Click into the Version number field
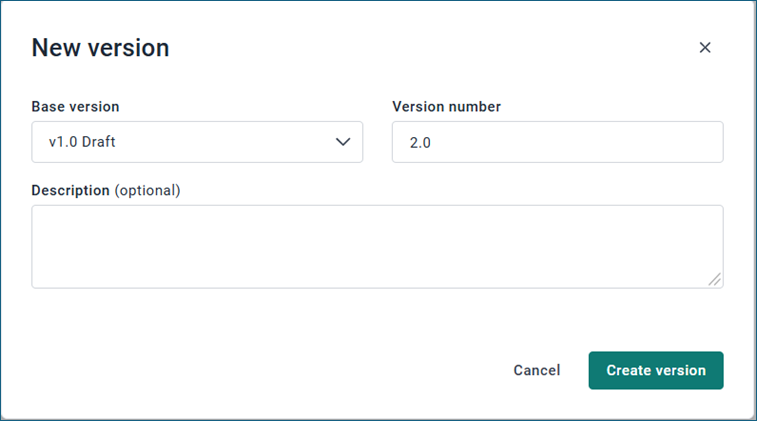 [x=557, y=142]
